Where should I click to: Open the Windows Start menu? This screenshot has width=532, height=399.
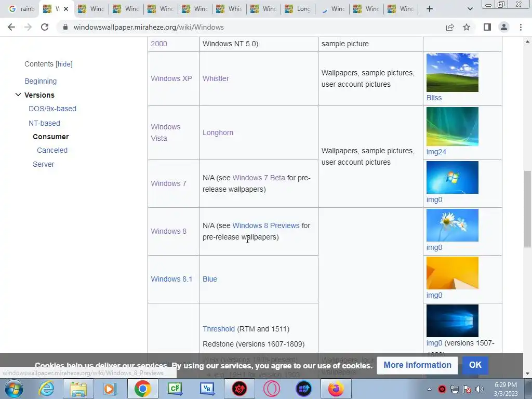pos(14,389)
